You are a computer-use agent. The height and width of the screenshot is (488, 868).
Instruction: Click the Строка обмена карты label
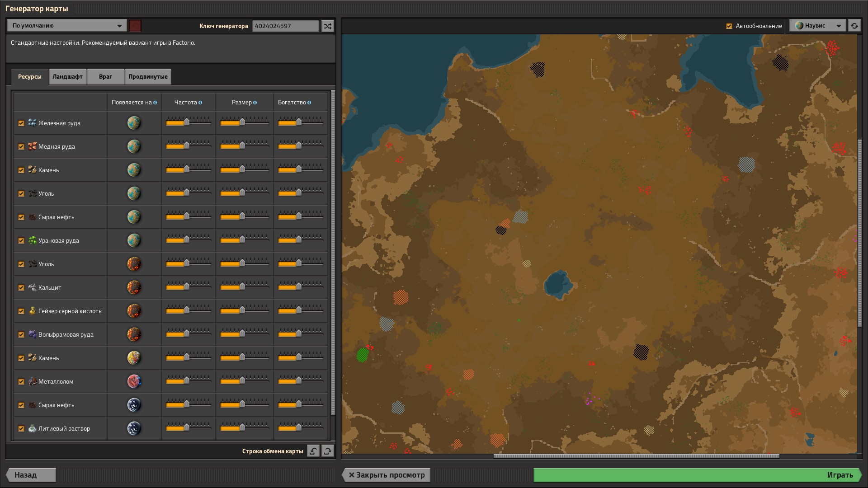pos(273,451)
